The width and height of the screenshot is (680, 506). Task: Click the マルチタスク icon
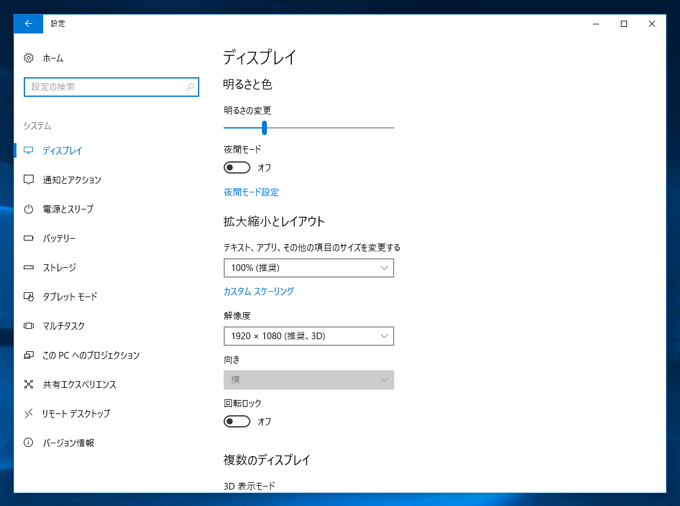(29, 326)
